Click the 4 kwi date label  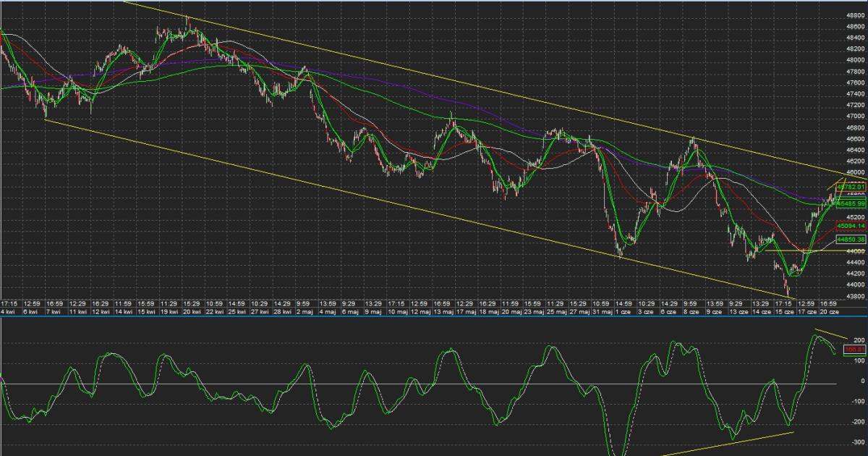click(9, 312)
